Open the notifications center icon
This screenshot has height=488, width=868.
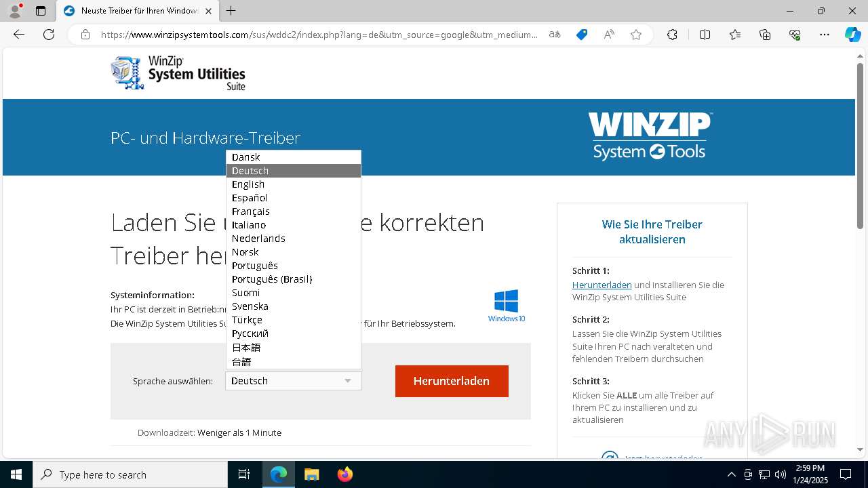(846, 474)
